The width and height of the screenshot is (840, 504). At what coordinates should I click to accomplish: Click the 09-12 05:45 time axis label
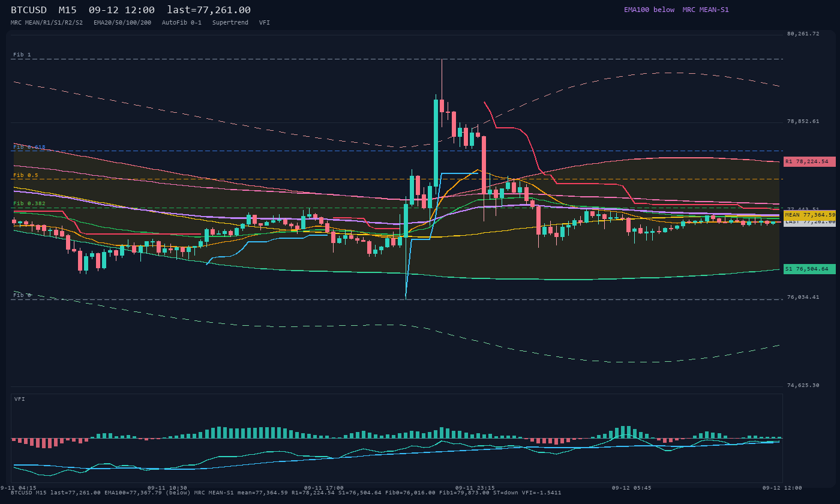click(x=632, y=488)
